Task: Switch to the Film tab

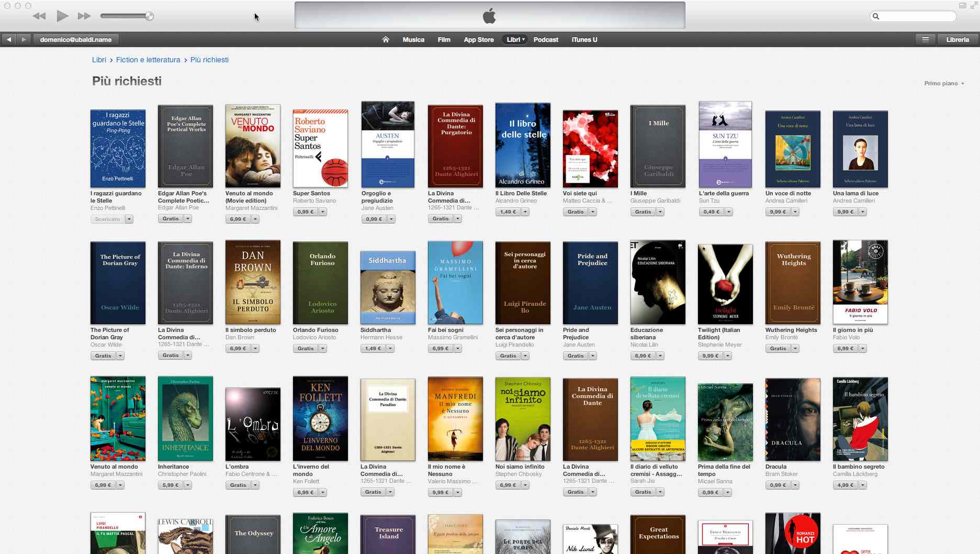Action: [x=444, y=39]
